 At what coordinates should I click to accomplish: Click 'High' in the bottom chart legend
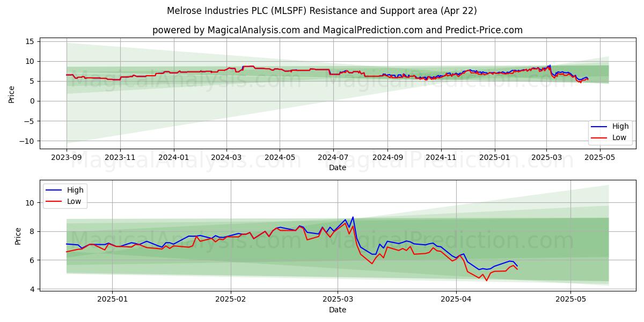[75, 190]
